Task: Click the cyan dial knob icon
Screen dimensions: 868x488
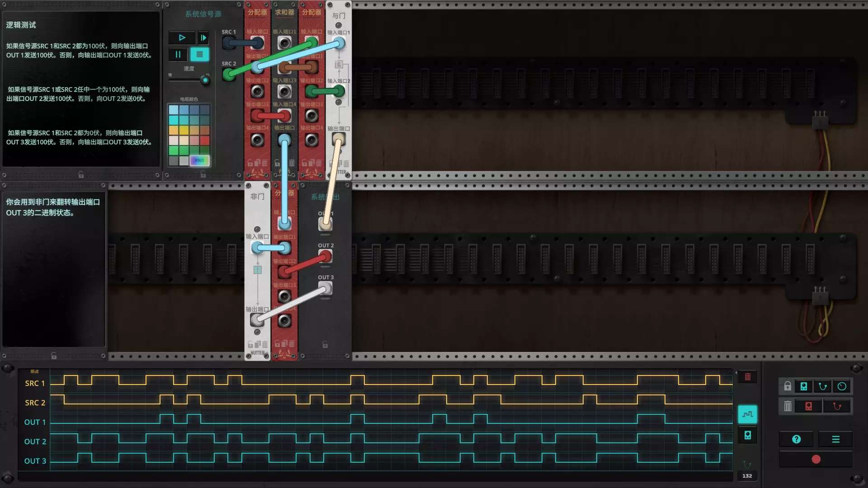Action: click(842, 386)
